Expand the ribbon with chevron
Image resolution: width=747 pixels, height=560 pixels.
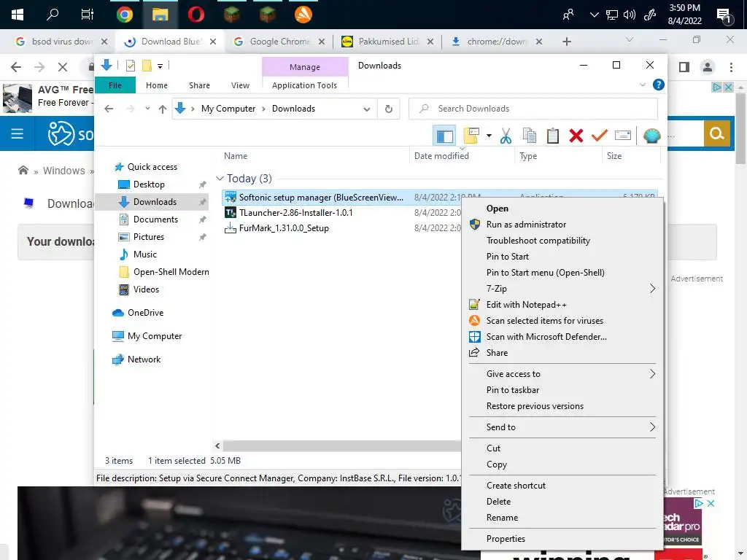point(642,85)
